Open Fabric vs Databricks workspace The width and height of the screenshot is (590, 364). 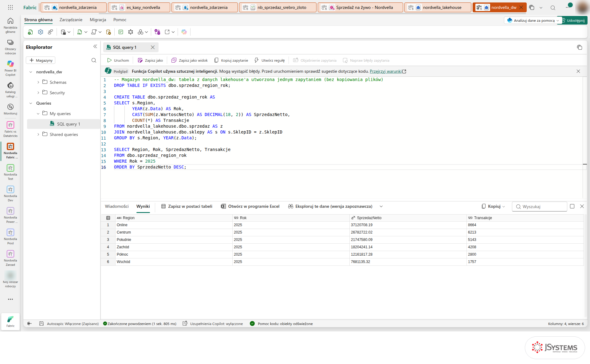pos(10,129)
